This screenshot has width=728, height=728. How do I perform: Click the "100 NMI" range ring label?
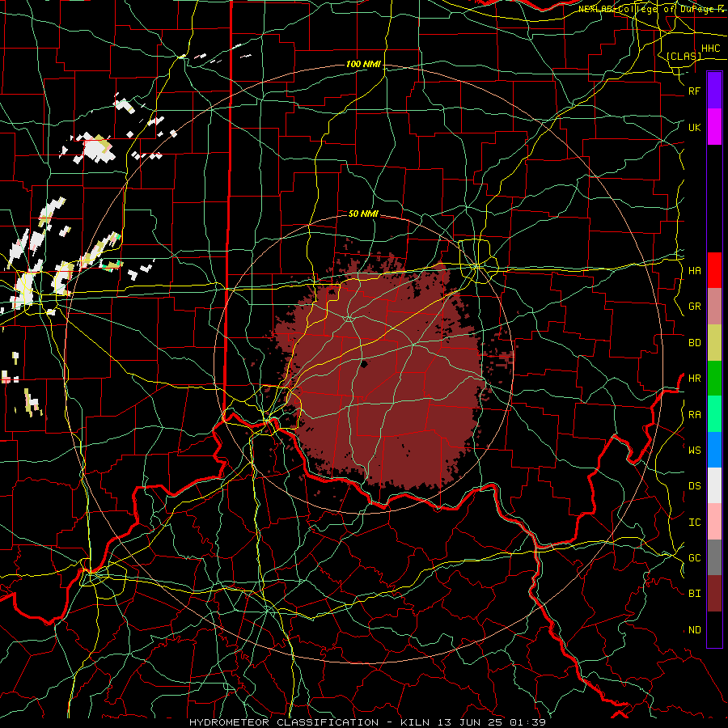pos(363,64)
